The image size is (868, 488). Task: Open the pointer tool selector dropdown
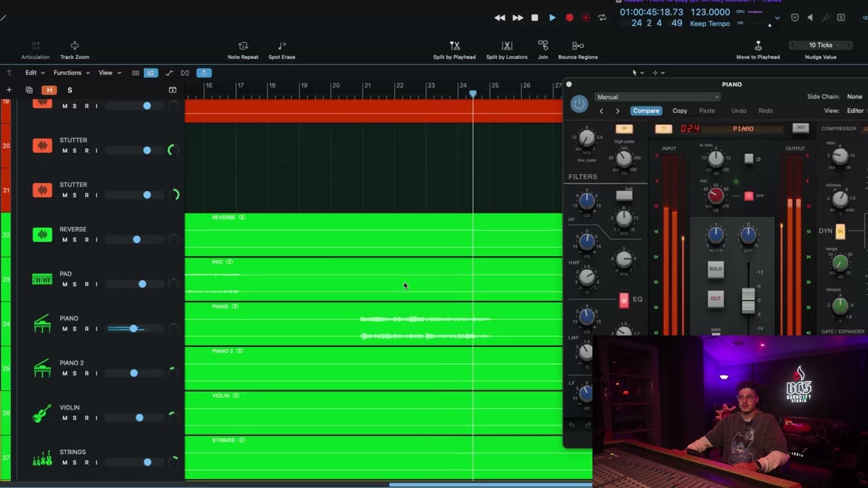pos(637,73)
